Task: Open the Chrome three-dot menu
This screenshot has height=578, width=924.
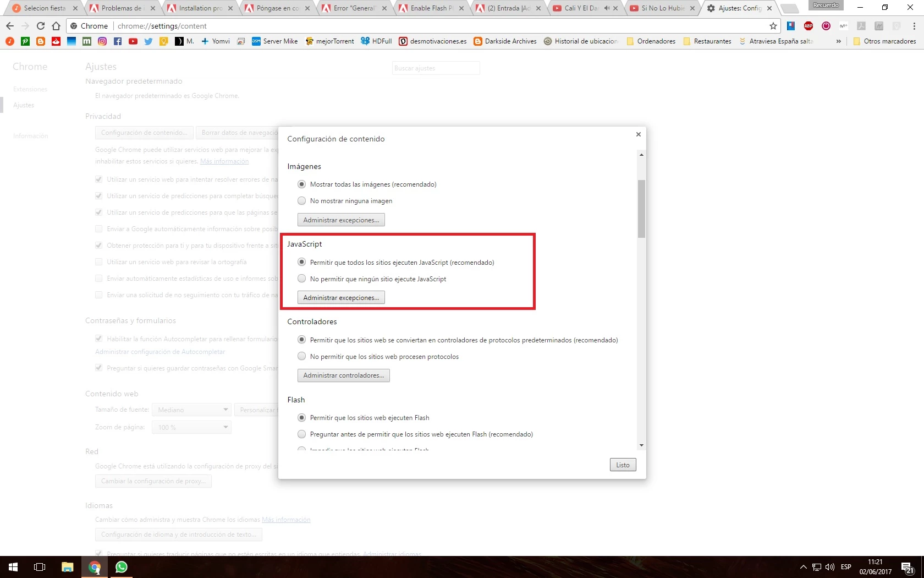Action: (x=914, y=26)
